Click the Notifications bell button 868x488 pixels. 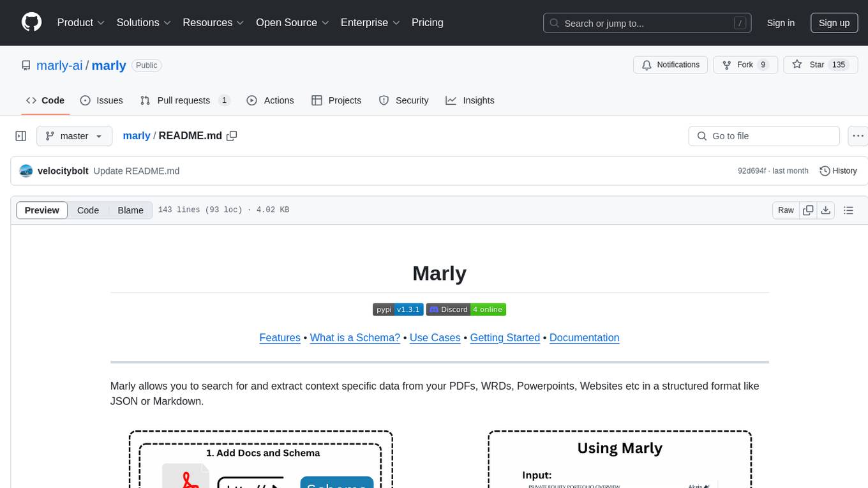pos(670,65)
